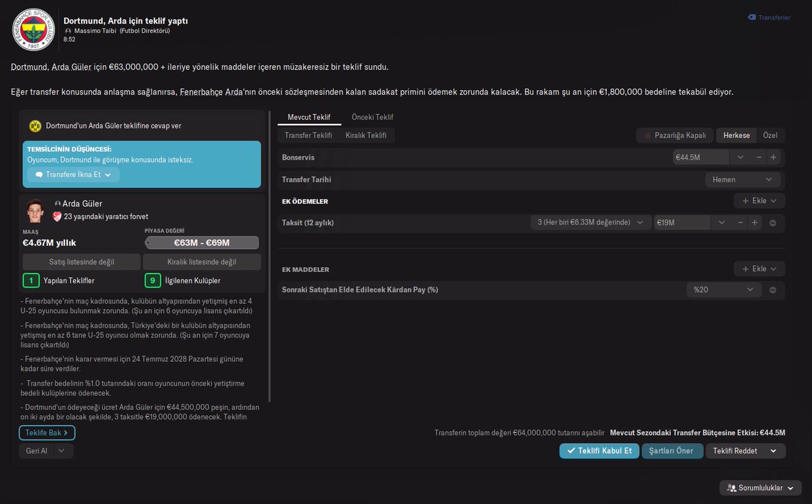Switch to the Önceki Teklif tab
This screenshot has width=812, height=504.
[x=372, y=117]
